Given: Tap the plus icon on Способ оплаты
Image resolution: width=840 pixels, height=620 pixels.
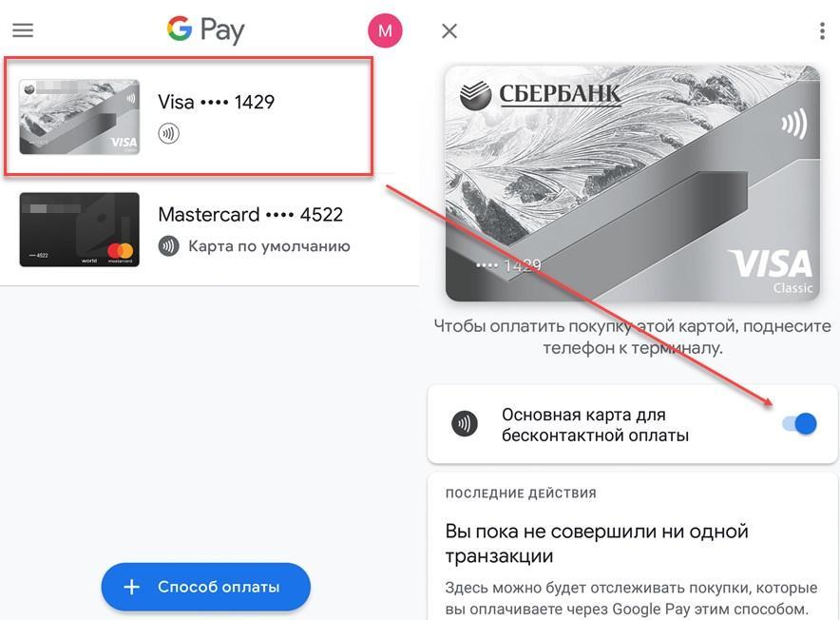Looking at the screenshot, I should coord(132,587).
